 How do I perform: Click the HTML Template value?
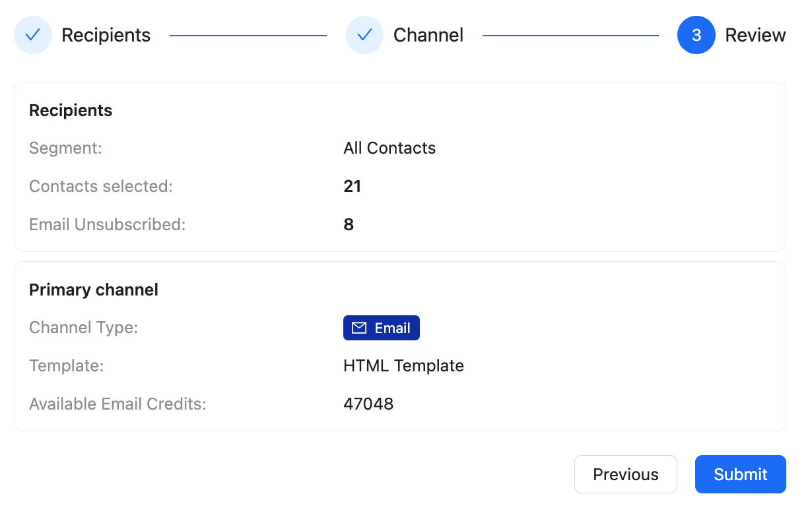[403, 365]
